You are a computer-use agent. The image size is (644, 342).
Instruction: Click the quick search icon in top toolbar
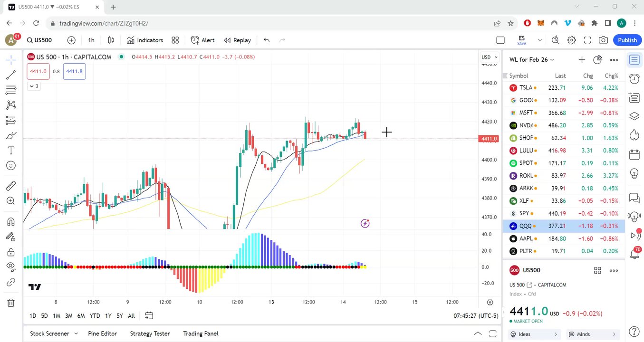pos(556,40)
